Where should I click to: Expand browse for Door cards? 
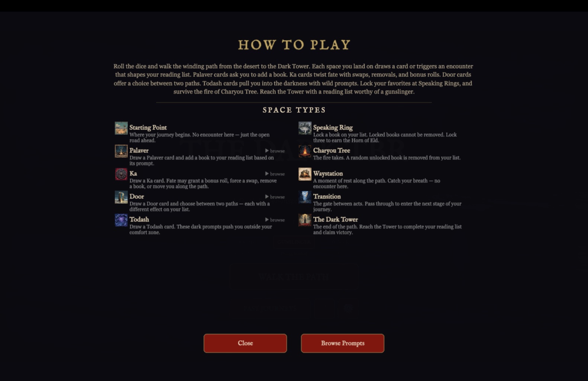(275, 197)
